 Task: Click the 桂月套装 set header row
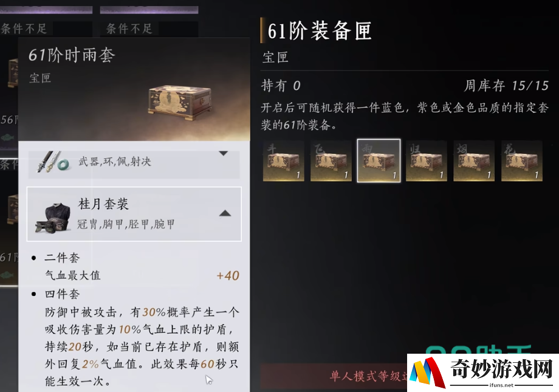click(x=134, y=214)
